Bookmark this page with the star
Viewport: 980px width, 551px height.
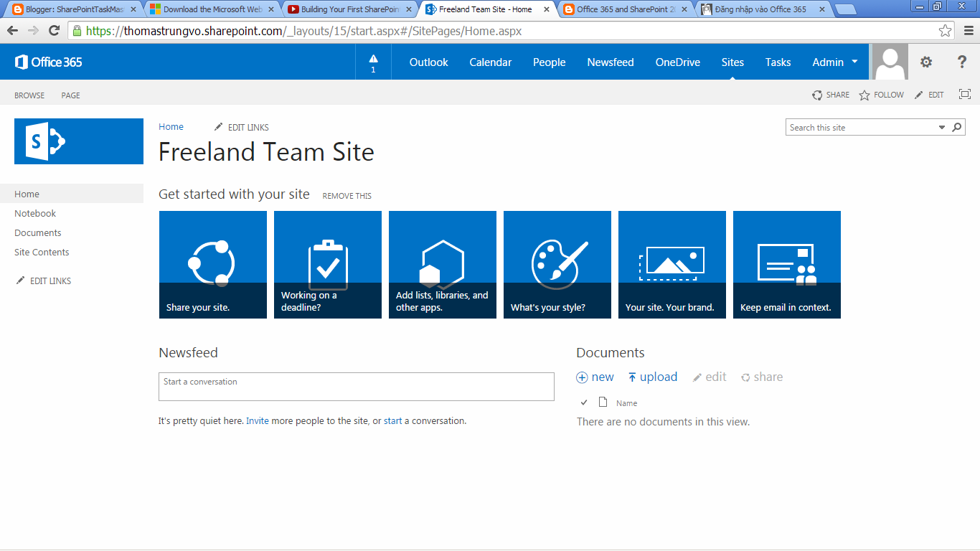(946, 31)
